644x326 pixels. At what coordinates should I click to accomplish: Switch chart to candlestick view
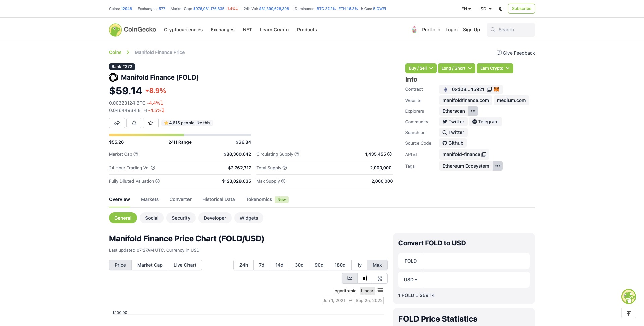365,278
